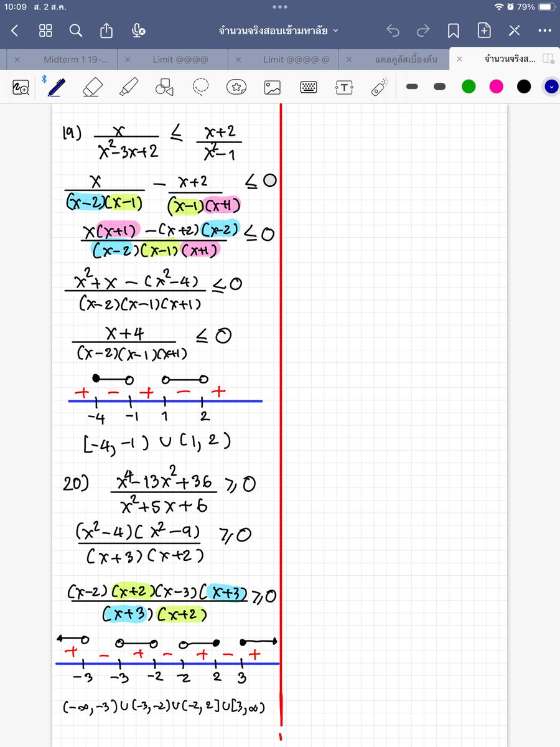Screen dimensions: 560x747
Task: Tap the Bluetooth stylus indicator near pen
Action: tap(45, 79)
